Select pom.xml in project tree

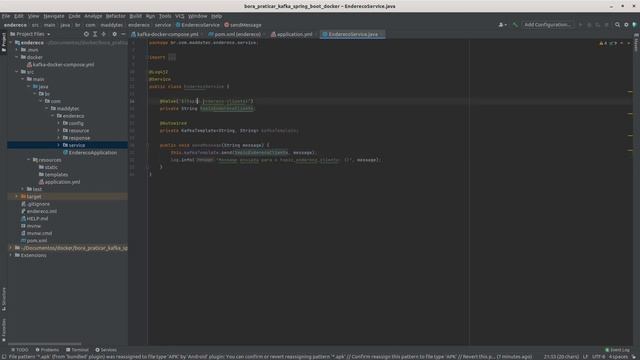pyautogui.click(x=33, y=241)
